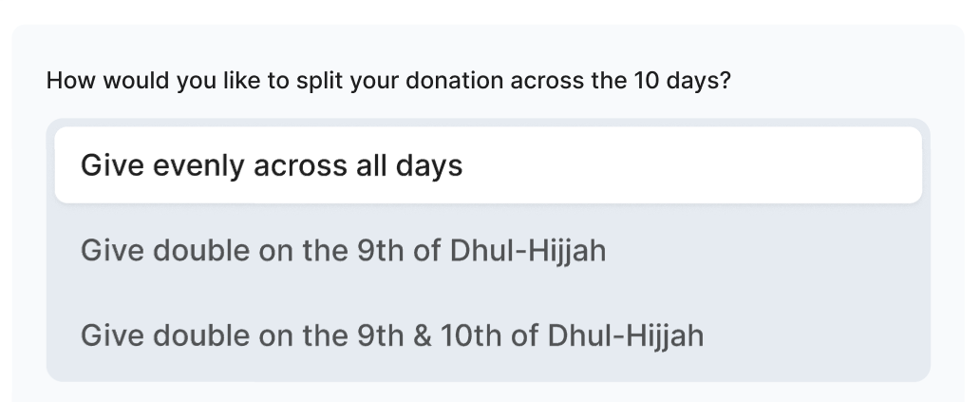Set donation to double on 9th and 10th
The width and height of the screenshot is (980, 402).
tap(488, 335)
